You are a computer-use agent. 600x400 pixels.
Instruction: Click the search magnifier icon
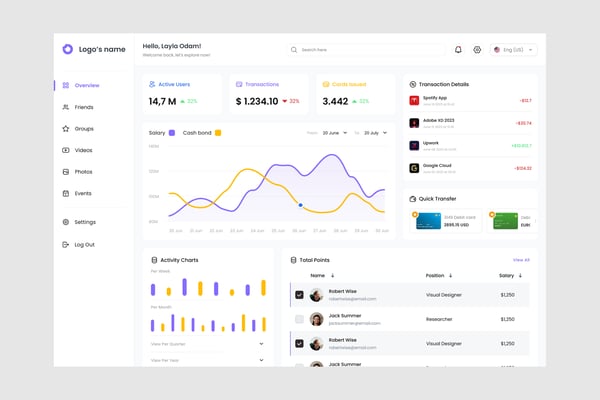pos(293,50)
